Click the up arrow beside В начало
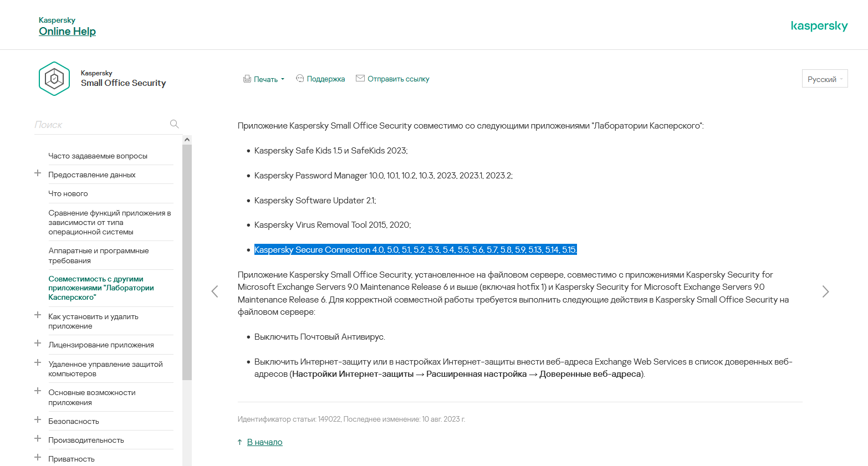Viewport: 868px width, 466px height. coord(239,442)
